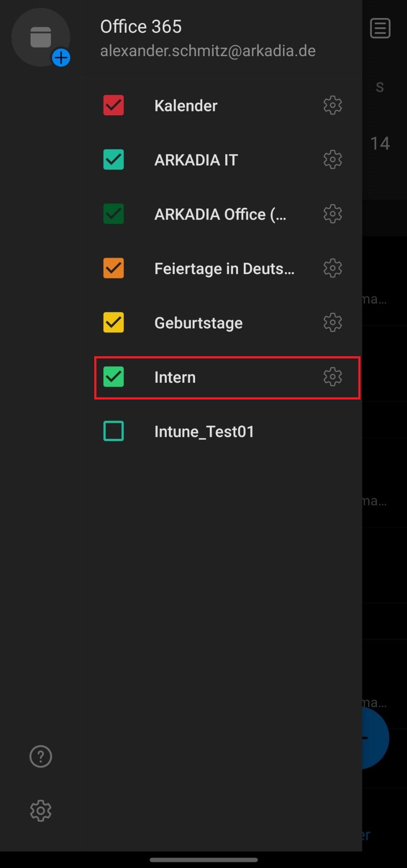Switch calendar view via agenda icon

pos(380,29)
